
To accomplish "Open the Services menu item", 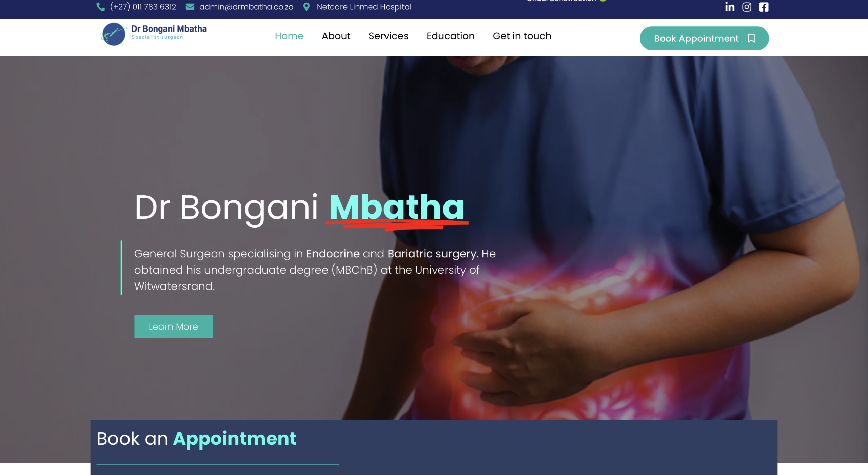I will 388,36.
